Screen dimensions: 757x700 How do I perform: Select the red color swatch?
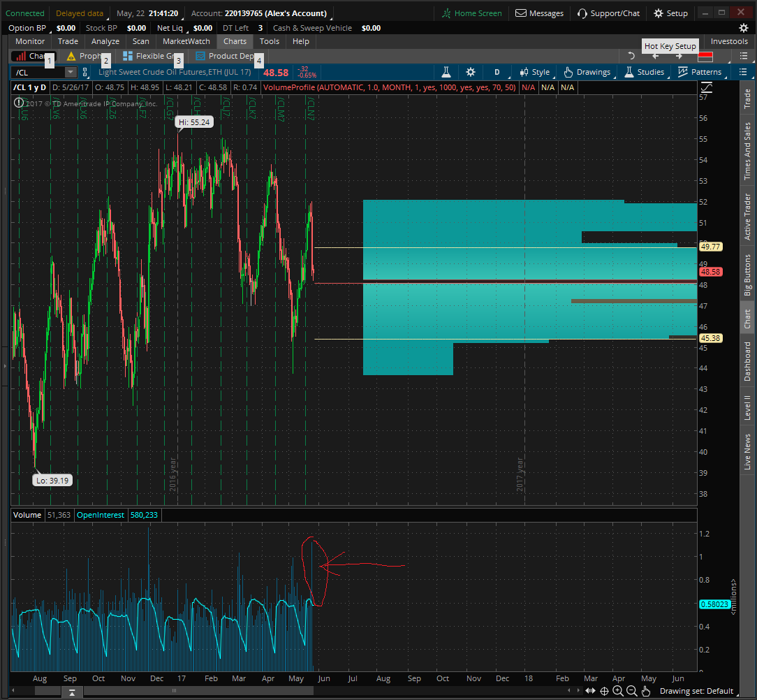coord(705,57)
